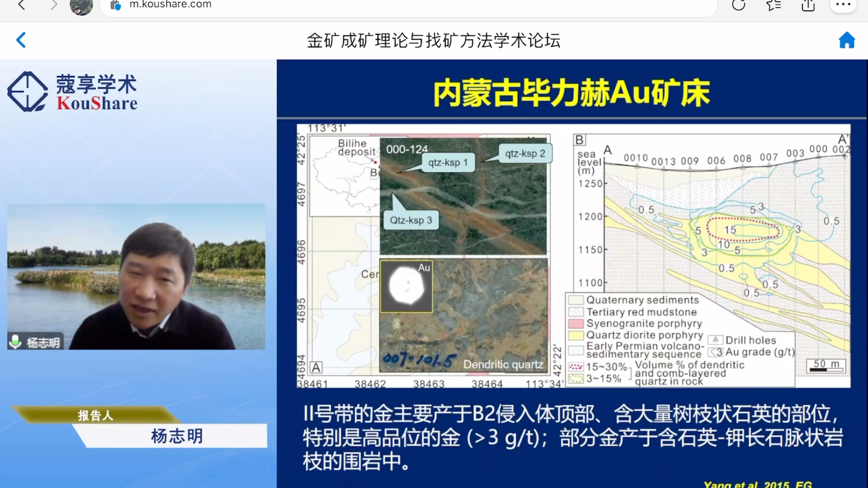The image size is (868, 488).
Task: Click the 50 m scale bar
Action: [827, 365]
